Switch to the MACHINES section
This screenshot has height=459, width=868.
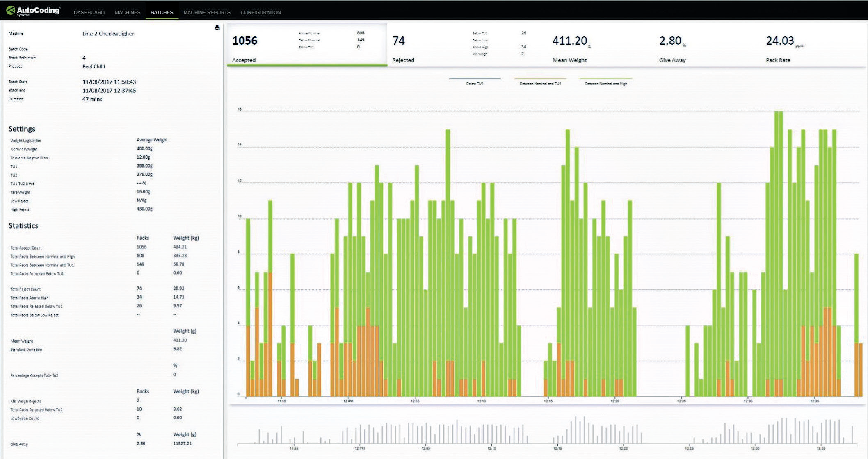click(x=127, y=12)
